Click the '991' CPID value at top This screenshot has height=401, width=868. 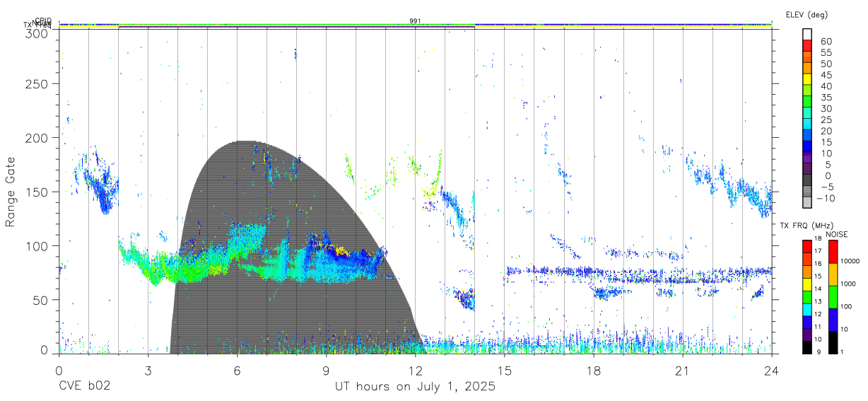(415, 21)
